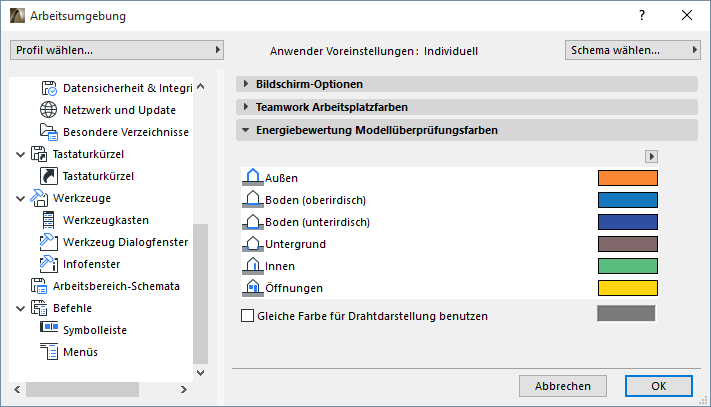This screenshot has width=711, height=407.
Task: Open the Schema wählen dropdown
Action: pyautogui.click(x=632, y=50)
